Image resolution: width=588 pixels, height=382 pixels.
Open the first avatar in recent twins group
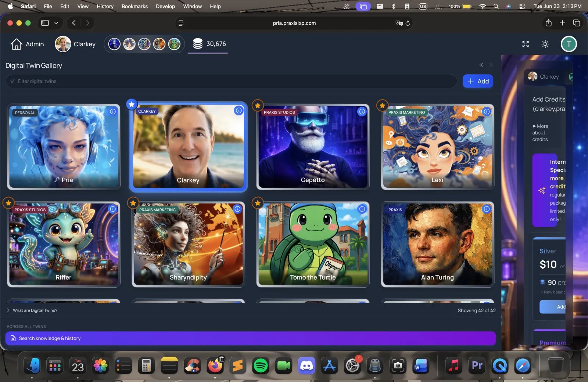click(114, 44)
